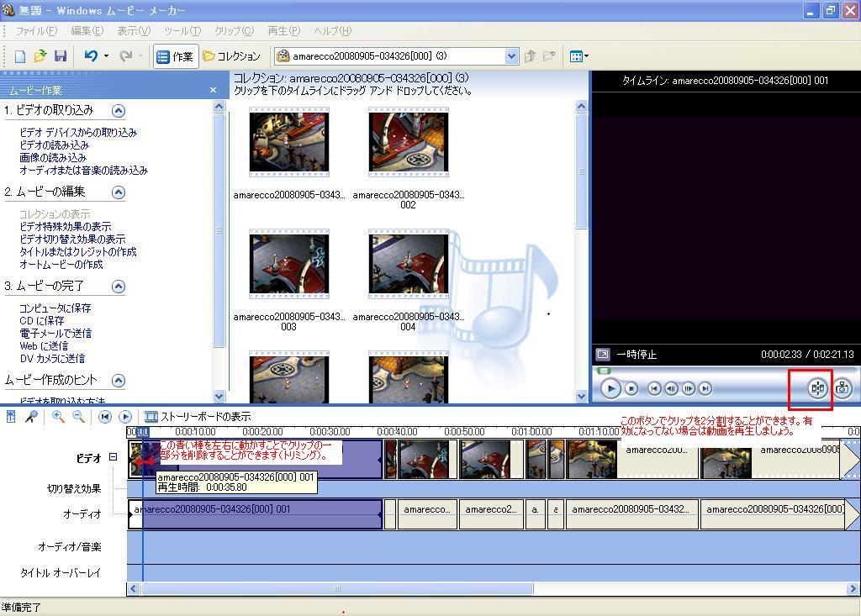
Task: Click タイトルまたはクレジットの作成 link
Action: tap(78, 251)
